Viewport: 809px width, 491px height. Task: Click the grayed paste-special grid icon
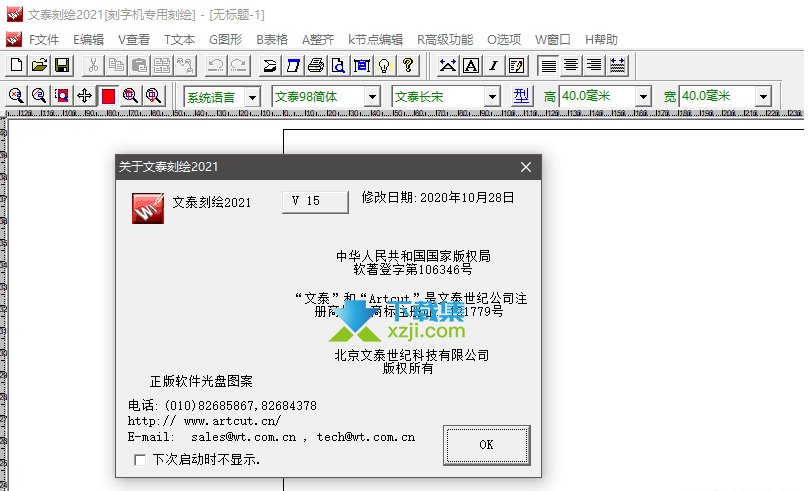161,66
